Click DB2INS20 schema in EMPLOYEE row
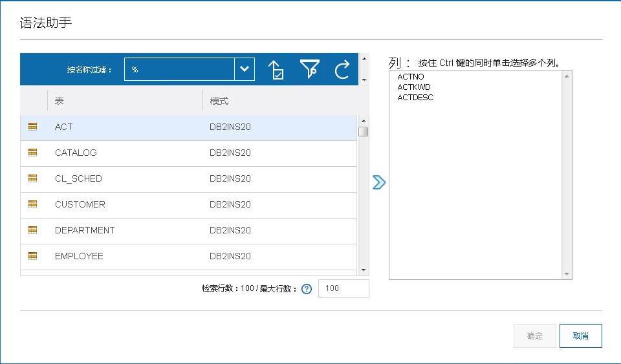Image resolution: width=621 pixels, height=364 pixels. 230,257
